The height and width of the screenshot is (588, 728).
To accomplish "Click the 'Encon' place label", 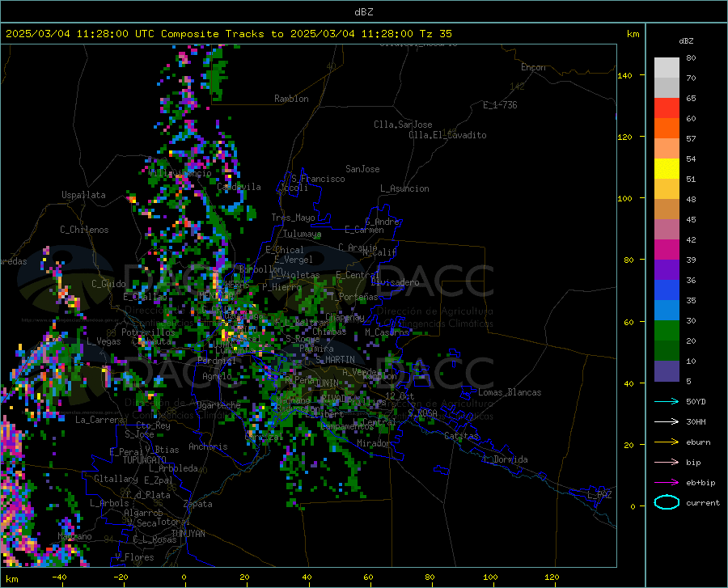I will coord(533,67).
